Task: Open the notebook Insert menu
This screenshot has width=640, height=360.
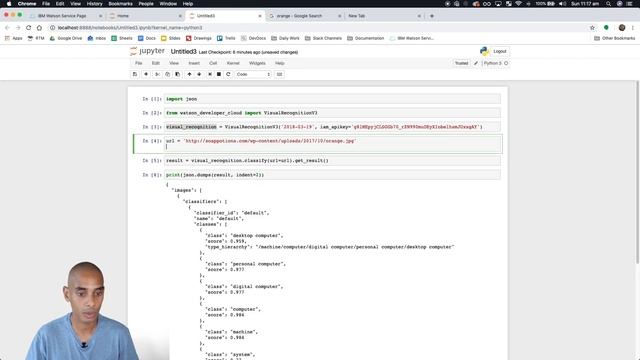Action: pyautogui.click(x=194, y=63)
